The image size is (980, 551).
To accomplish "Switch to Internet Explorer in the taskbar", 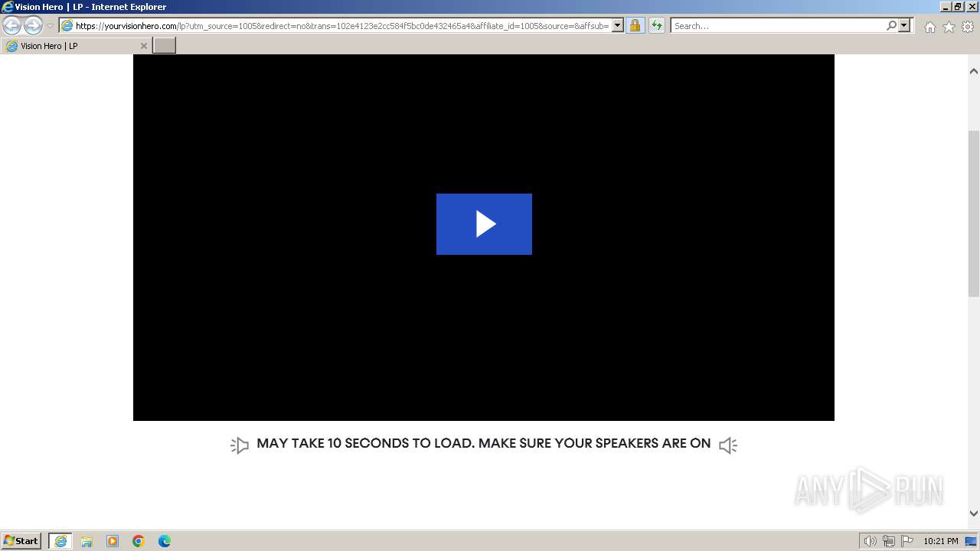I will click(x=60, y=541).
